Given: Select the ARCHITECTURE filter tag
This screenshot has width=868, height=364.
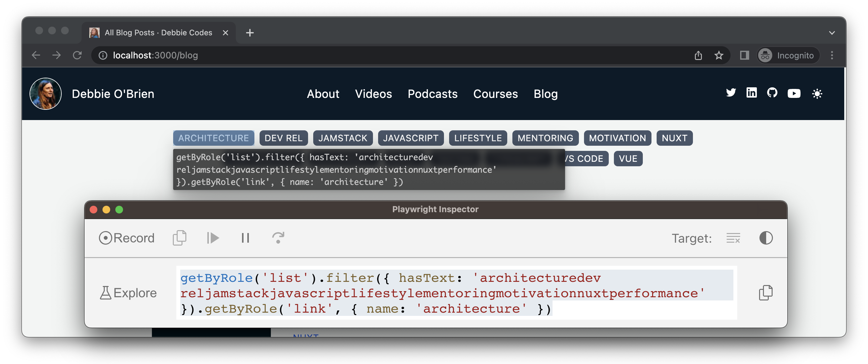Looking at the screenshot, I should click(x=213, y=138).
